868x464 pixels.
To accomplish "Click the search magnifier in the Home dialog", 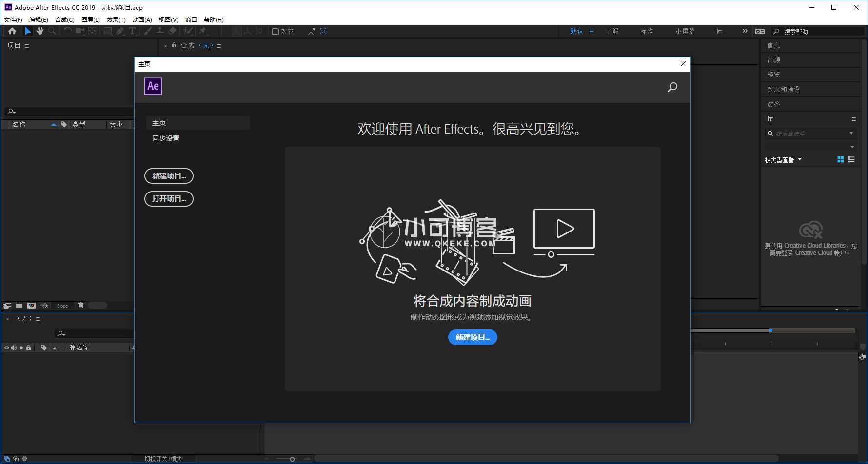I will tap(672, 87).
